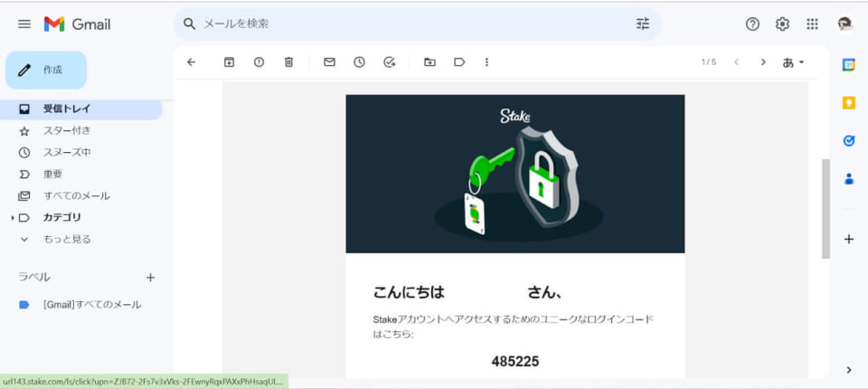The width and height of the screenshot is (868, 389).
Task: Open the main menu hamburger icon
Action: (24, 24)
